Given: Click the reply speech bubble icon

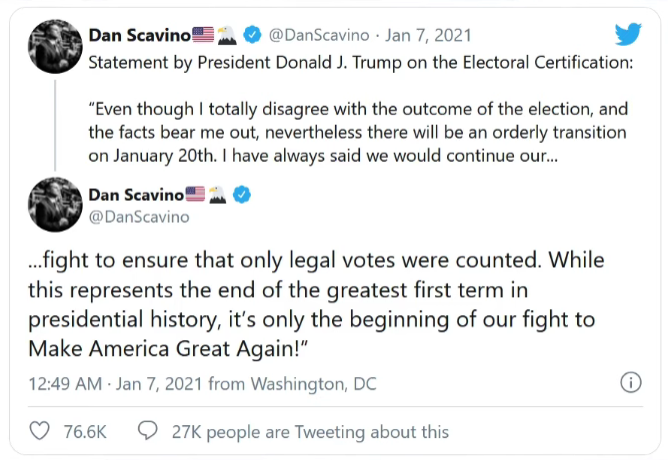Looking at the screenshot, I should [148, 431].
